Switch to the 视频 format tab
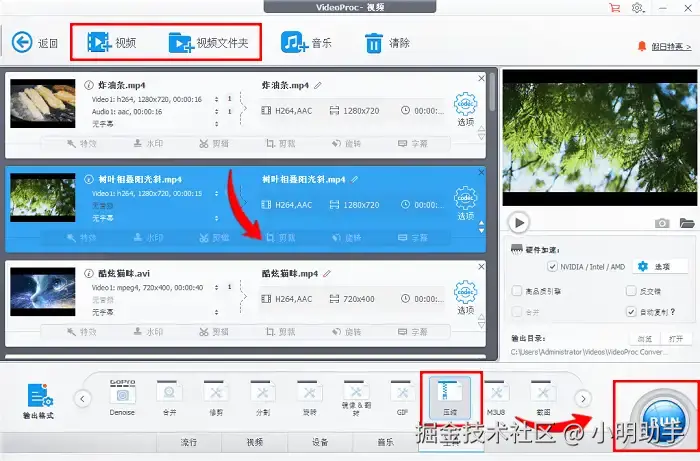 tap(254, 442)
